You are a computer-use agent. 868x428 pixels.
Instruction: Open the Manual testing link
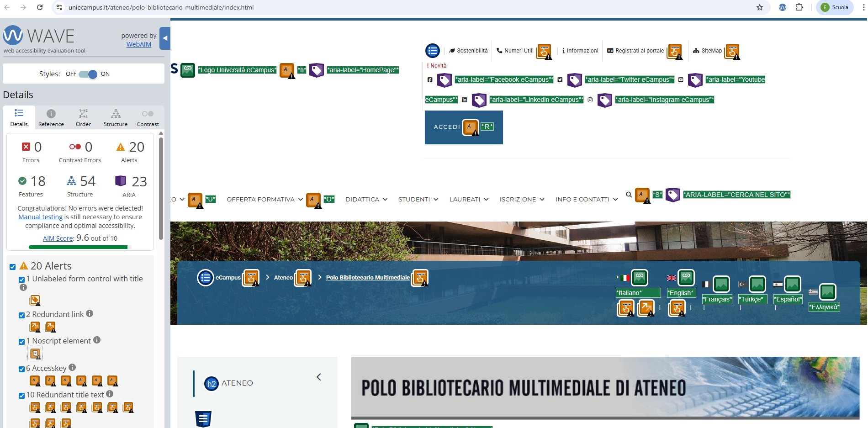click(40, 217)
